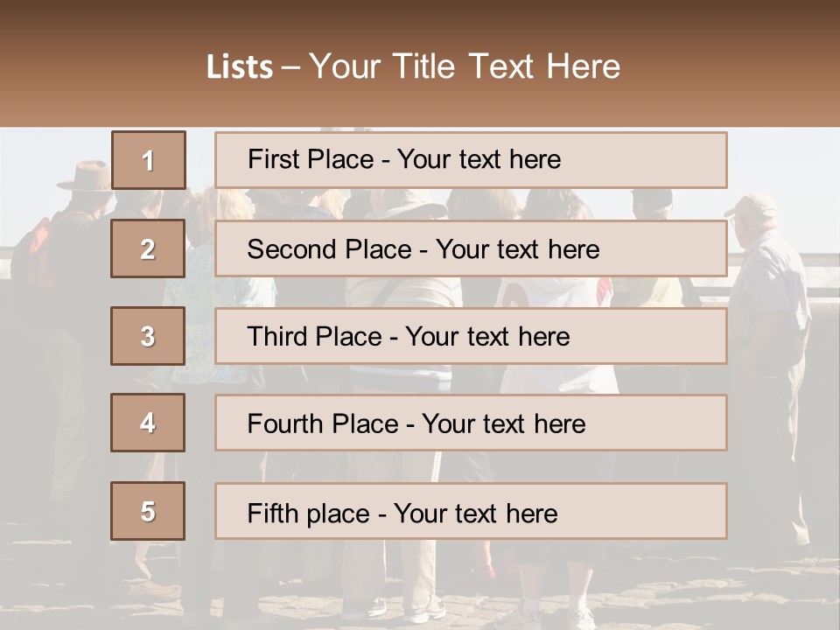The width and height of the screenshot is (840, 630).
Task: Click the slide title text
Action: [x=413, y=66]
